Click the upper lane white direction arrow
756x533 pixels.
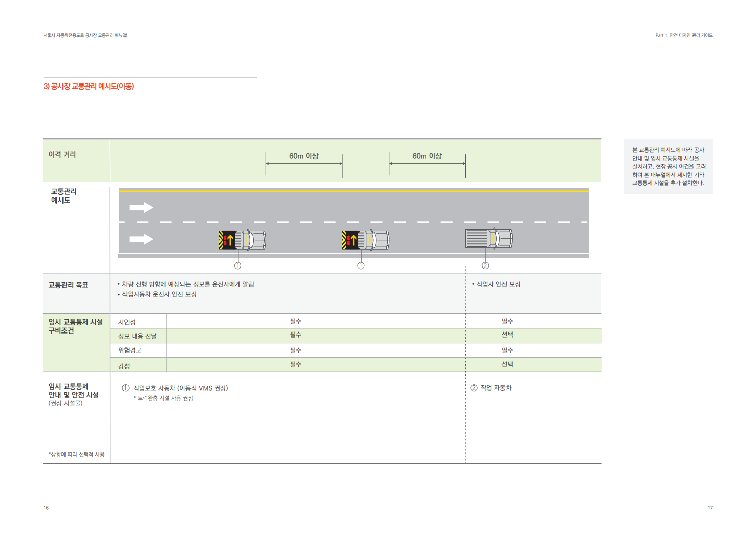click(141, 208)
